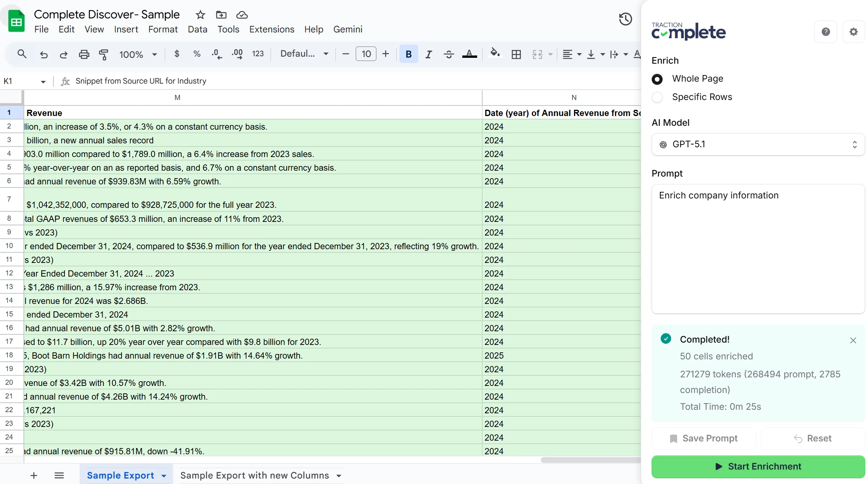Screen dimensions: 868x484
Task: Select the Whole Page radio option
Action: pos(657,79)
